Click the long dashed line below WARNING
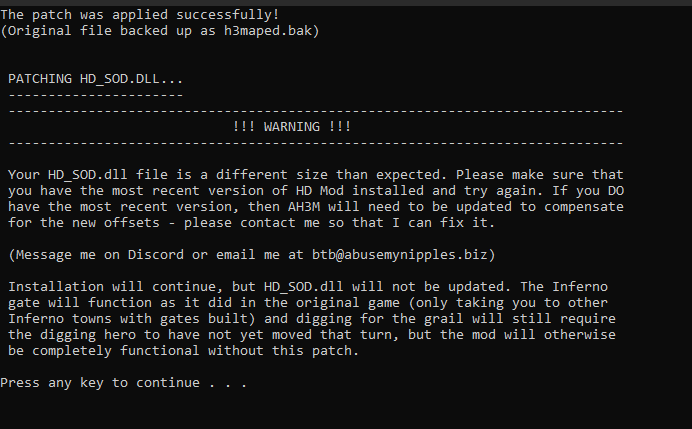 (x=316, y=143)
